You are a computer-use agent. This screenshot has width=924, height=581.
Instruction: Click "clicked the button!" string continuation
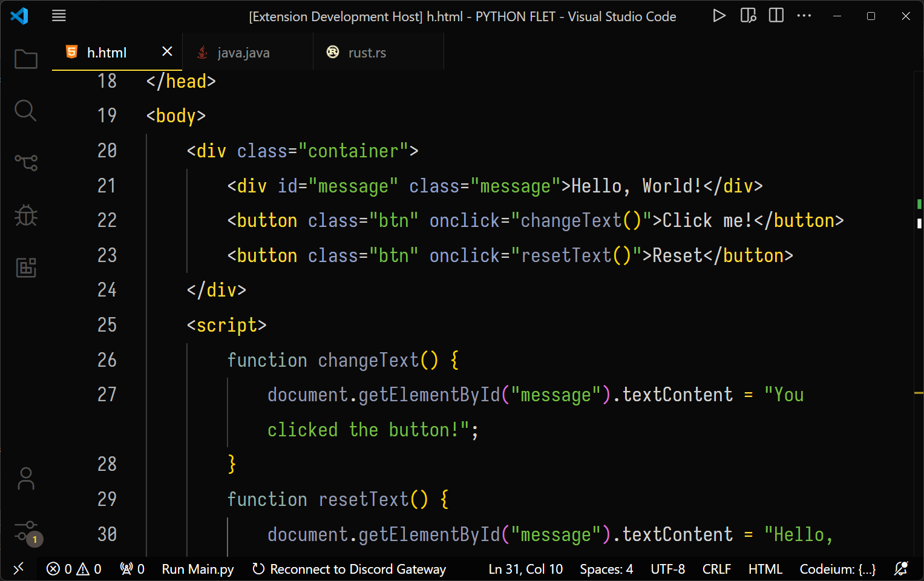[x=369, y=430]
